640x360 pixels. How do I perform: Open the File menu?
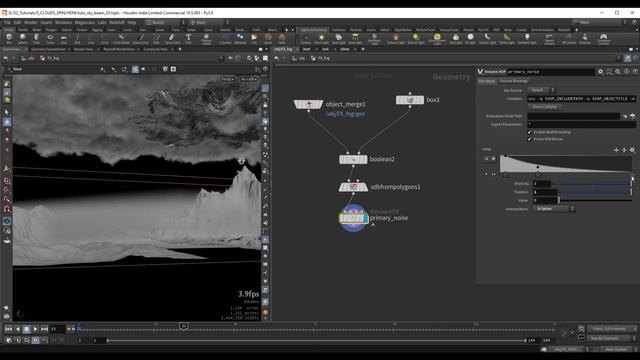[7, 22]
